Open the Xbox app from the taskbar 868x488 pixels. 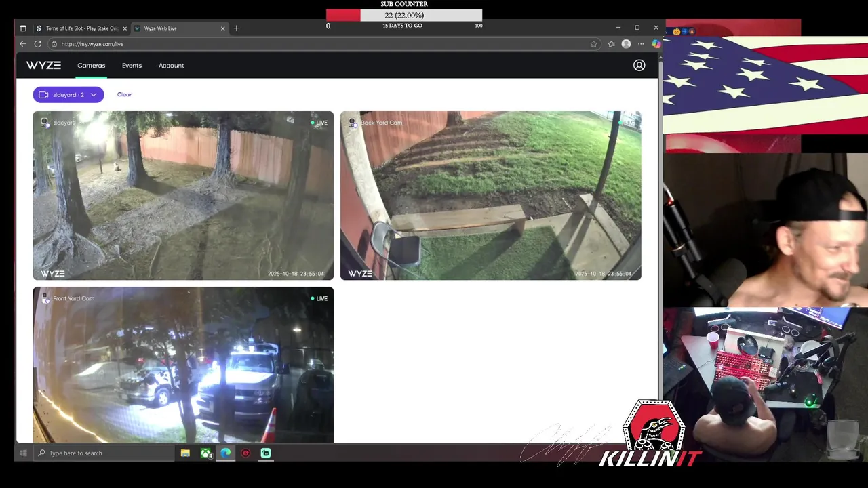coord(206,453)
